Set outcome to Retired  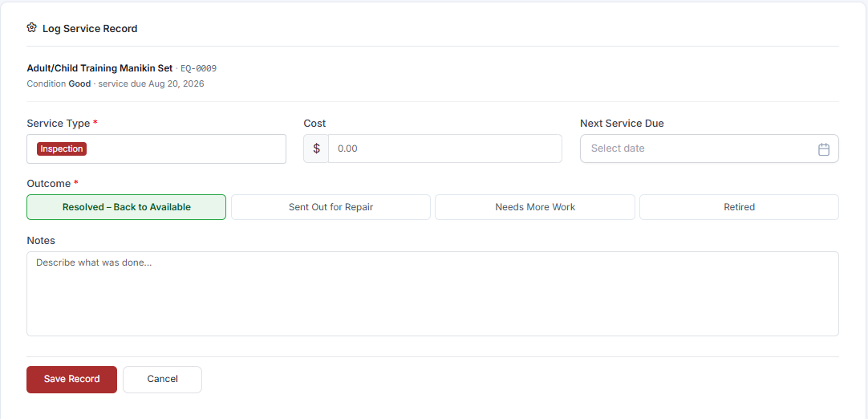(x=739, y=207)
